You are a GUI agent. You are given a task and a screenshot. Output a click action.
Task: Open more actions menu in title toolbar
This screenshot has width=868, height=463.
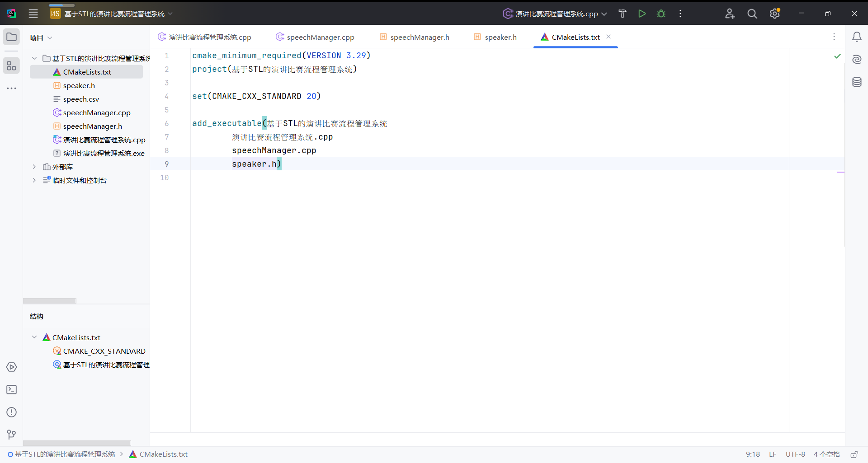680,14
